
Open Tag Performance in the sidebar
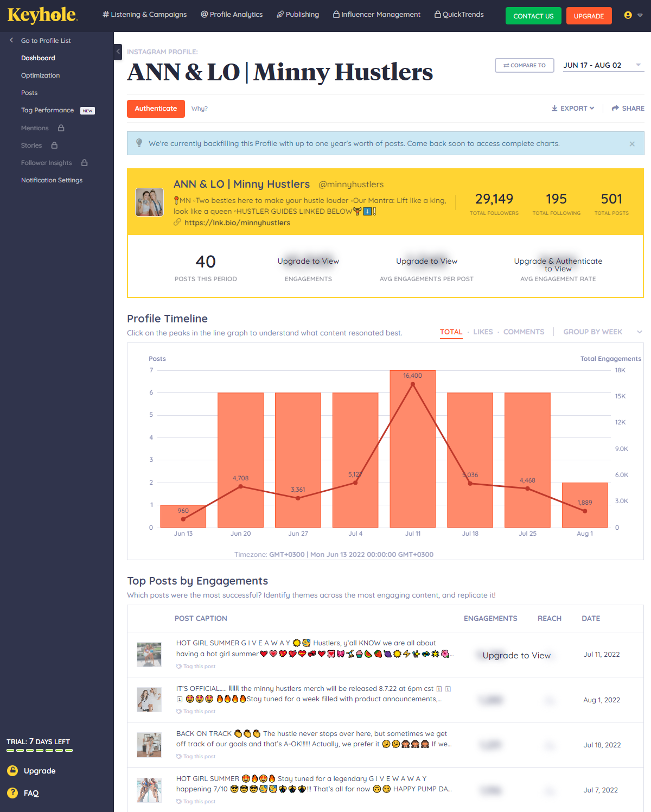tap(47, 110)
